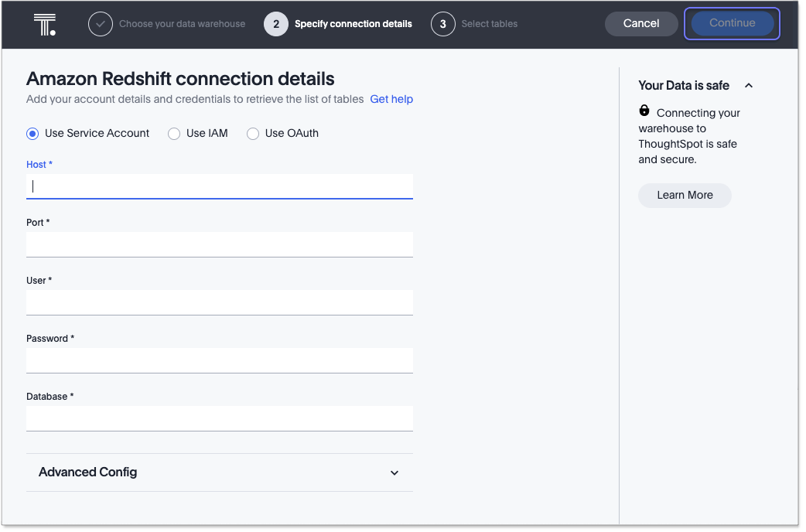The height and width of the screenshot is (532, 806).
Task: Click the ThoughtSpot logo icon
Action: (45, 24)
